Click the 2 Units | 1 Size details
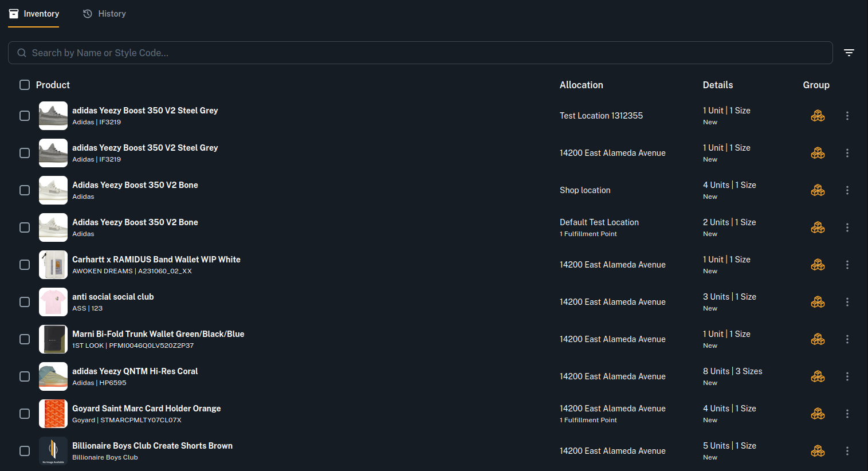Screen dimensions: 868x471 click(730, 222)
